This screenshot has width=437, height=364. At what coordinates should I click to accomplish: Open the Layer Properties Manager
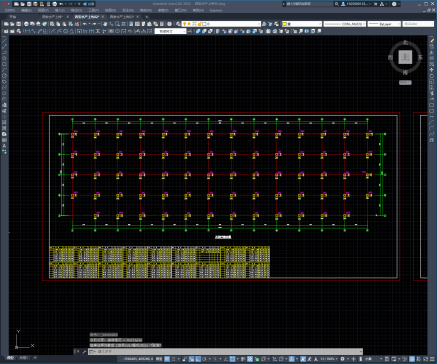[x=178, y=24]
